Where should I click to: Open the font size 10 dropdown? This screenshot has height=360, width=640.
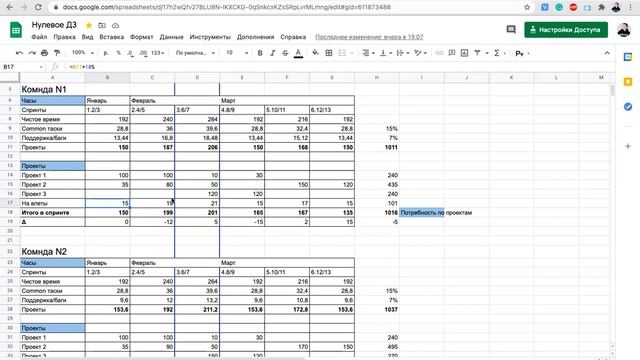tap(237, 53)
